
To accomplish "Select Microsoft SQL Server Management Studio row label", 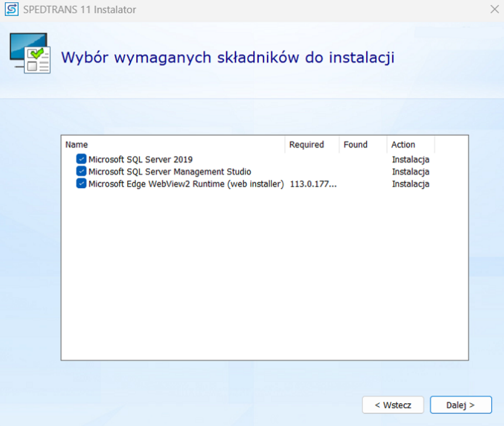I will [x=169, y=172].
